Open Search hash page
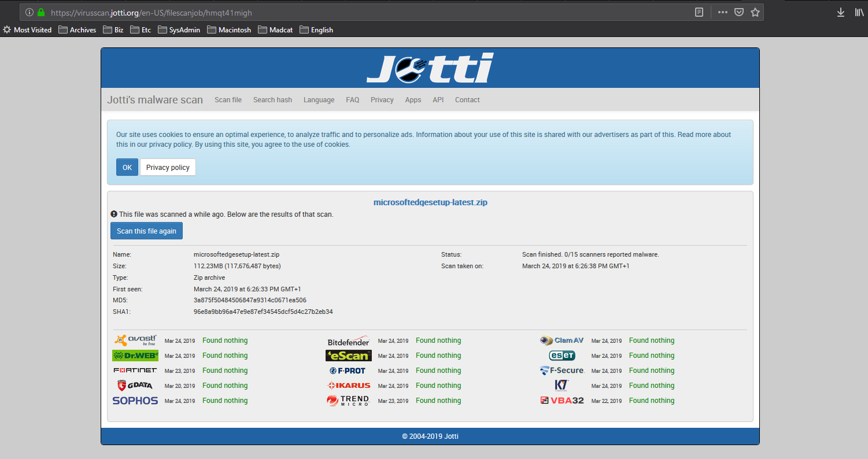Image resolution: width=868 pixels, height=459 pixels. point(272,100)
